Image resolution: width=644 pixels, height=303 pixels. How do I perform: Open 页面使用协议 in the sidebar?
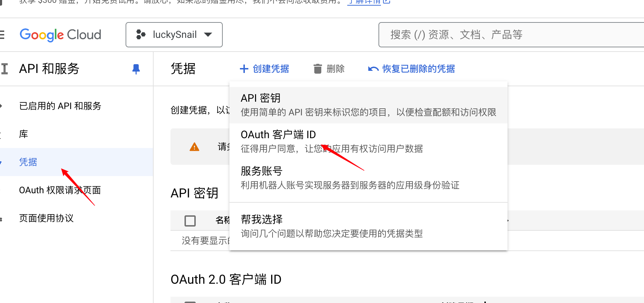[x=46, y=218]
